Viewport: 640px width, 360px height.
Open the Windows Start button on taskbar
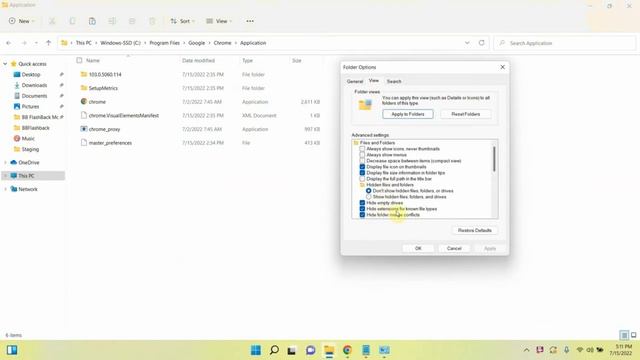click(x=256, y=350)
